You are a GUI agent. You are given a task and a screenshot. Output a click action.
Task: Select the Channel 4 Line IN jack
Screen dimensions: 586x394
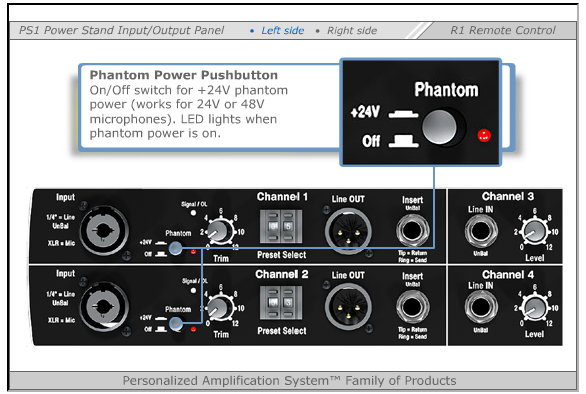[481, 307]
